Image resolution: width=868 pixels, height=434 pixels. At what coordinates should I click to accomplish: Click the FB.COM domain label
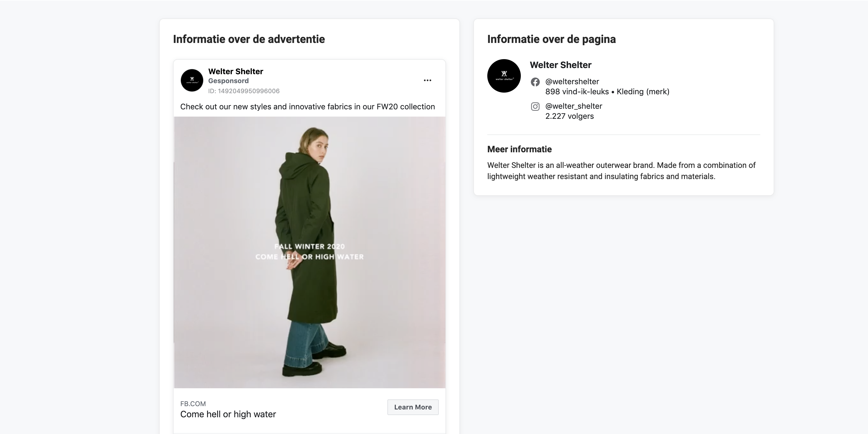click(193, 404)
